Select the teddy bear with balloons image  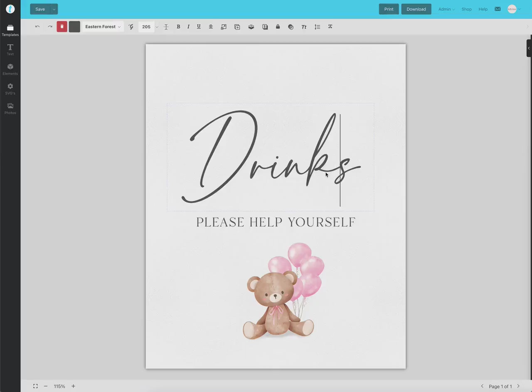coord(284,291)
